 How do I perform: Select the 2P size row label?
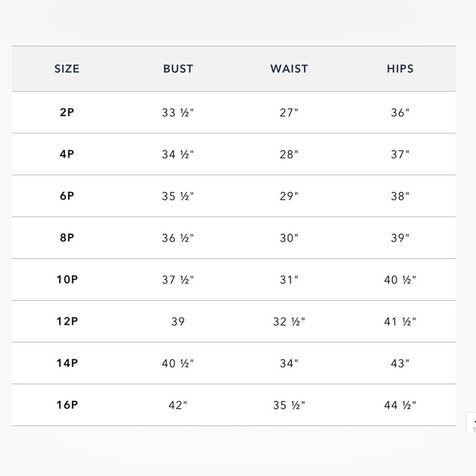tap(67, 112)
